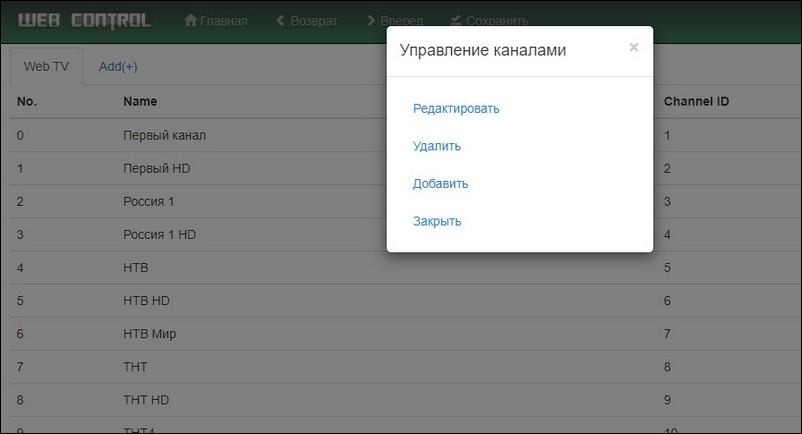Viewport: 802px width, 434px height.
Task: Choose Закрыть in the channel dialog
Action: pos(437,221)
